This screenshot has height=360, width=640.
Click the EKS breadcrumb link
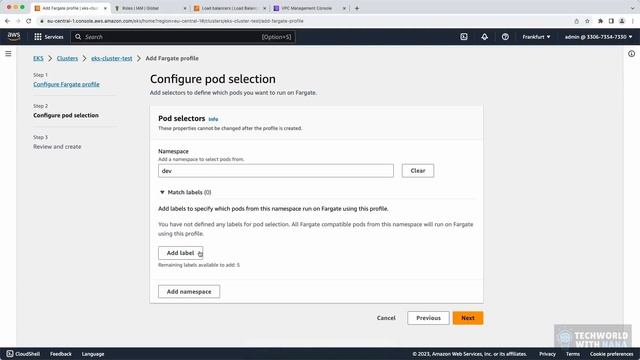click(38, 58)
